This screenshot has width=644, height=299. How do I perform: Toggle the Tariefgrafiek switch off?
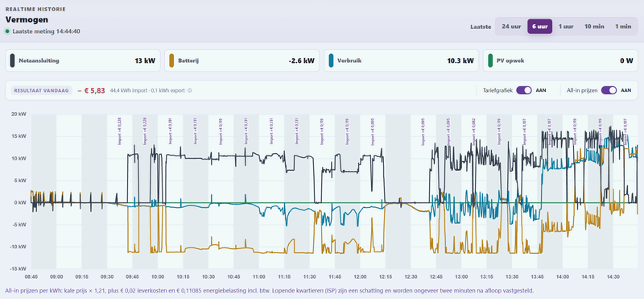click(x=524, y=90)
